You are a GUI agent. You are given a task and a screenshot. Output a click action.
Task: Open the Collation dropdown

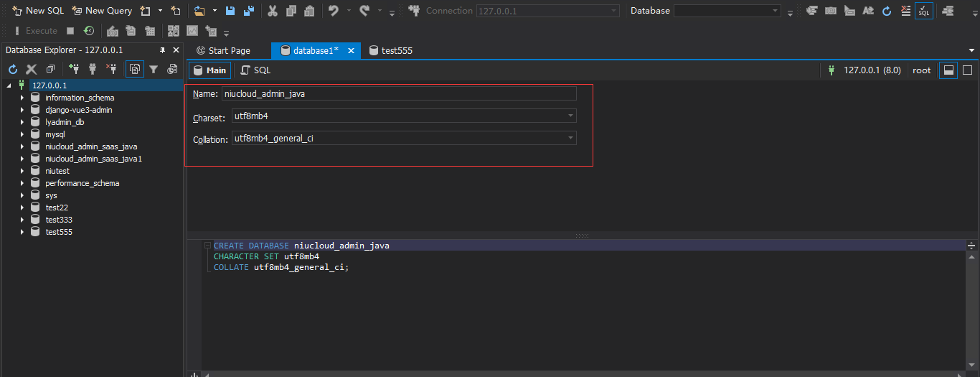pyautogui.click(x=570, y=139)
